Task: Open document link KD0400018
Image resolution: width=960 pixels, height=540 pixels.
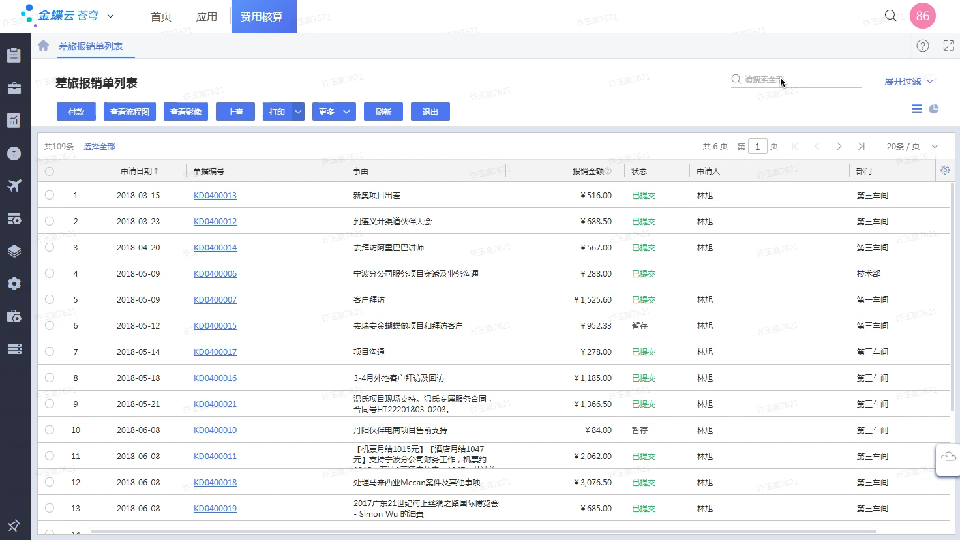Action: [x=215, y=482]
